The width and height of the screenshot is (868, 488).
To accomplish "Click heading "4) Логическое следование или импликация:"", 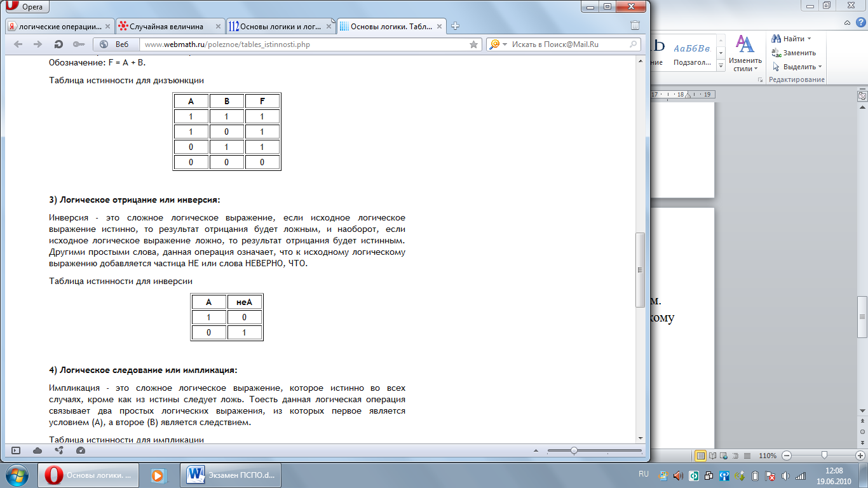I will pos(144,370).
